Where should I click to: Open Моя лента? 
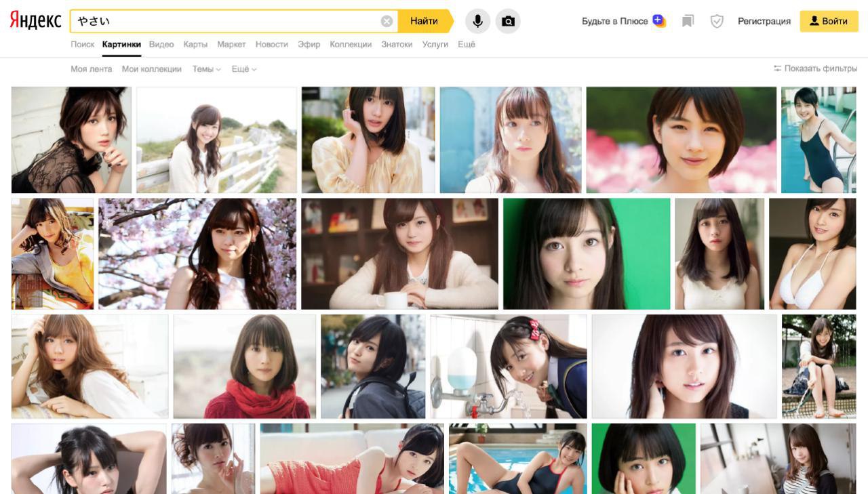[x=92, y=69]
